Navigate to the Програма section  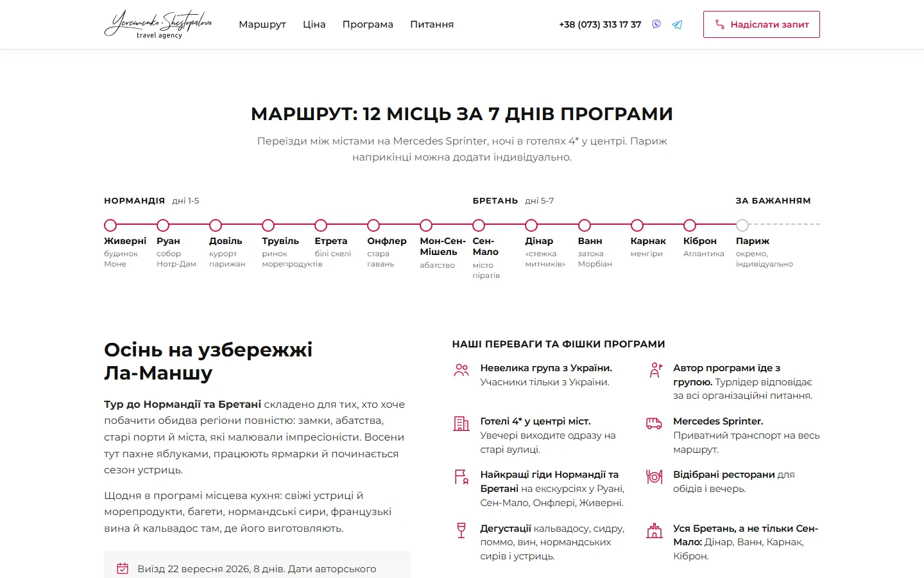(368, 24)
